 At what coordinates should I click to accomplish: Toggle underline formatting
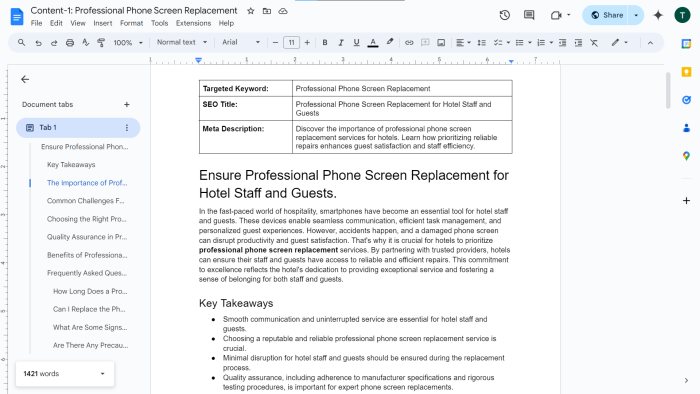(356, 43)
